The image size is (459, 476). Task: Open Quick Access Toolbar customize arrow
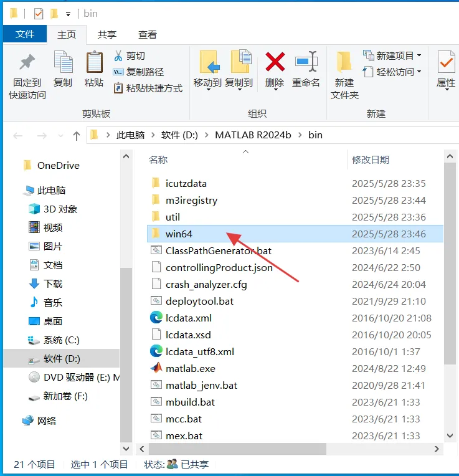pyautogui.click(x=69, y=14)
